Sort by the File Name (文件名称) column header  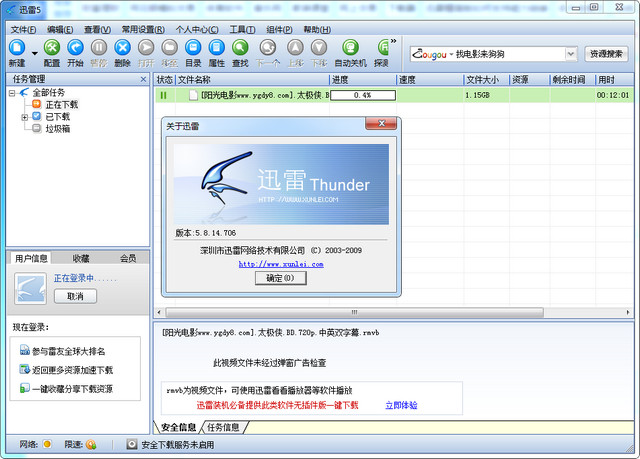(x=253, y=80)
